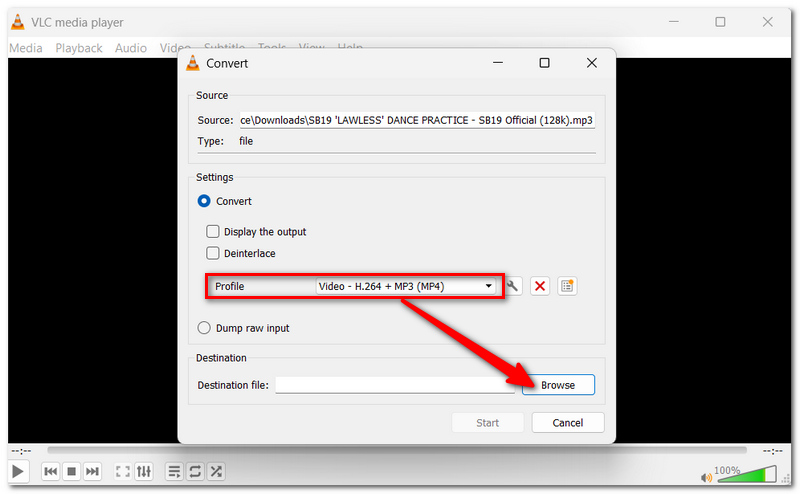
Task: Adjust the volume slider at 100%
Action: click(747, 475)
